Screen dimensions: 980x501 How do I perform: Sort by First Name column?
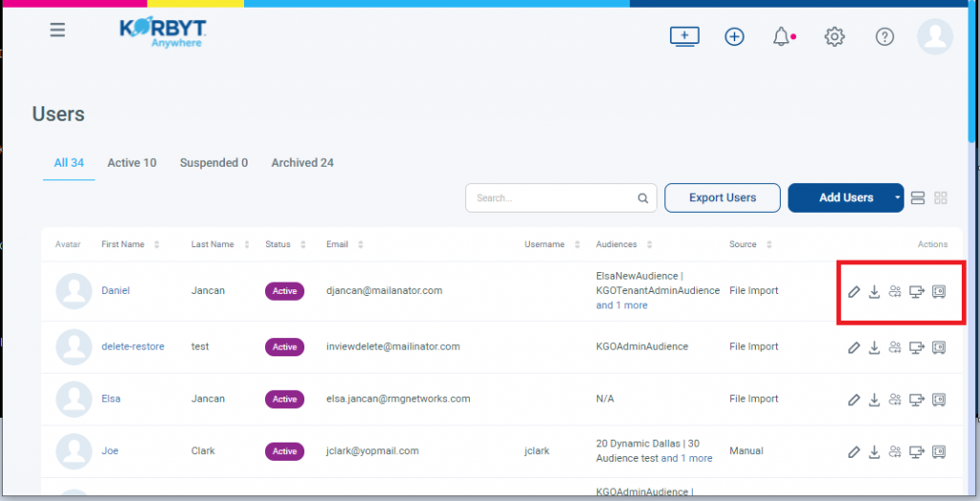click(x=157, y=245)
